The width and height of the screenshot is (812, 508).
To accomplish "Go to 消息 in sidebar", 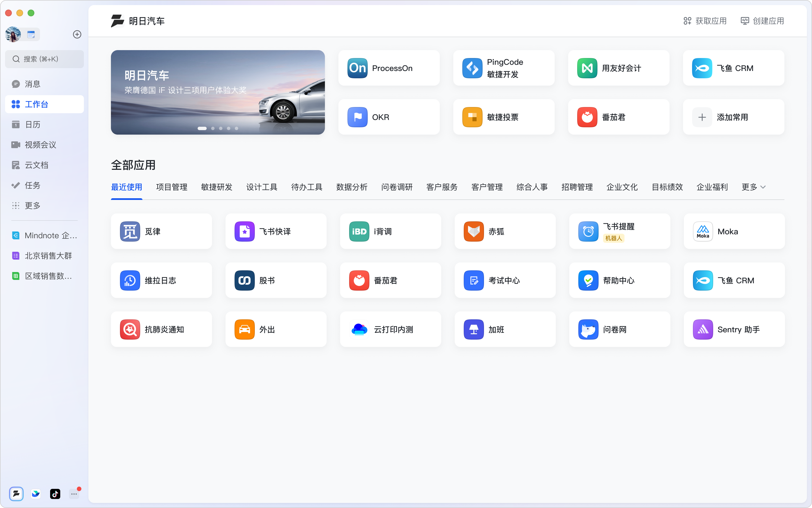I will 44,84.
